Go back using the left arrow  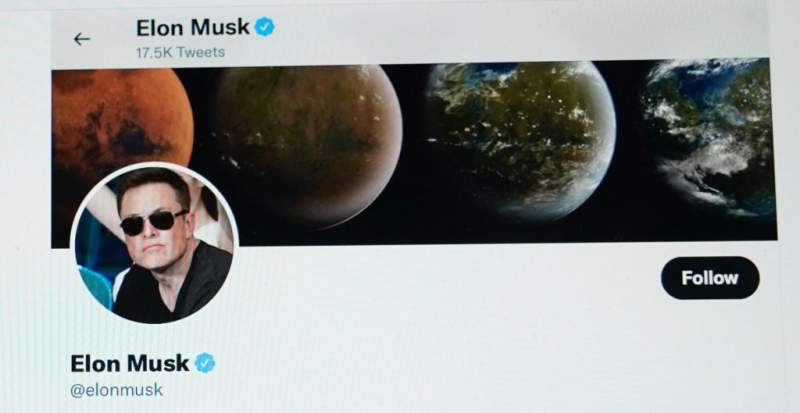click(x=82, y=39)
